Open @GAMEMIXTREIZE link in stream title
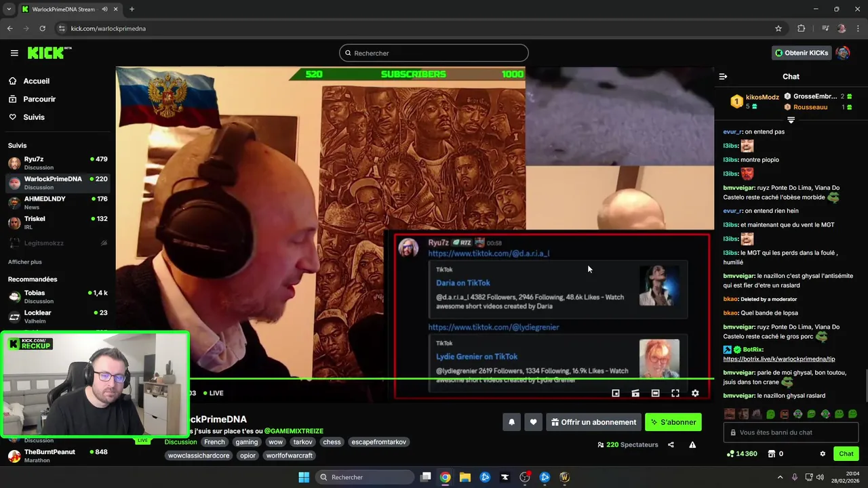The width and height of the screenshot is (868, 488). [294, 431]
